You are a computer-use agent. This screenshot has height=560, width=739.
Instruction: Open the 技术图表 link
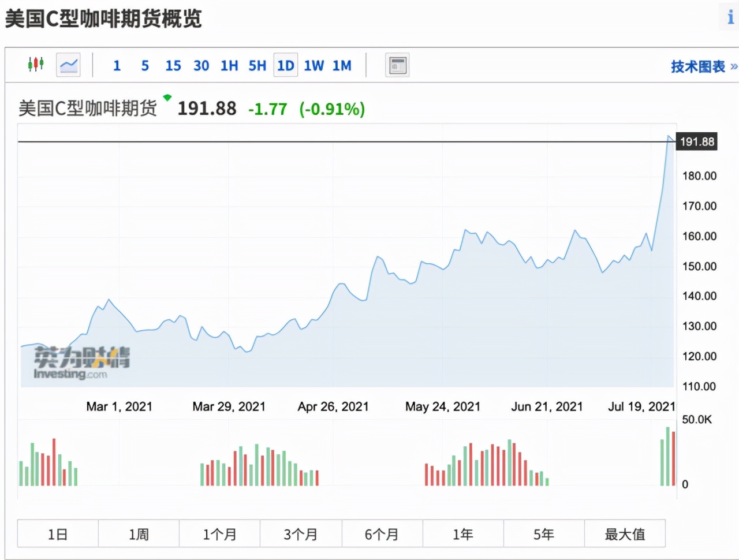[699, 66]
